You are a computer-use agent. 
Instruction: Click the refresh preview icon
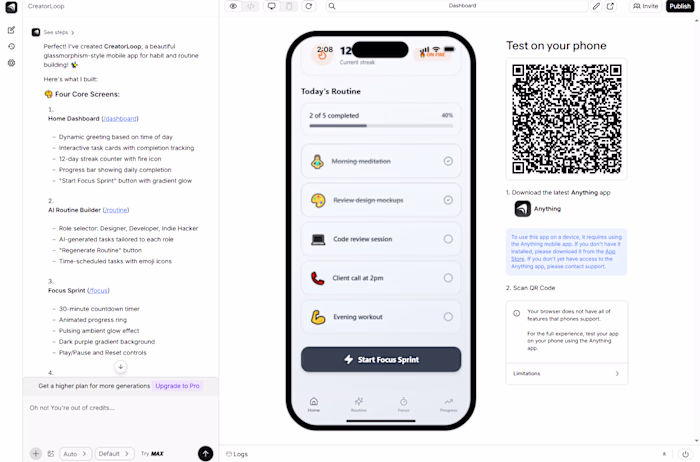(308, 6)
